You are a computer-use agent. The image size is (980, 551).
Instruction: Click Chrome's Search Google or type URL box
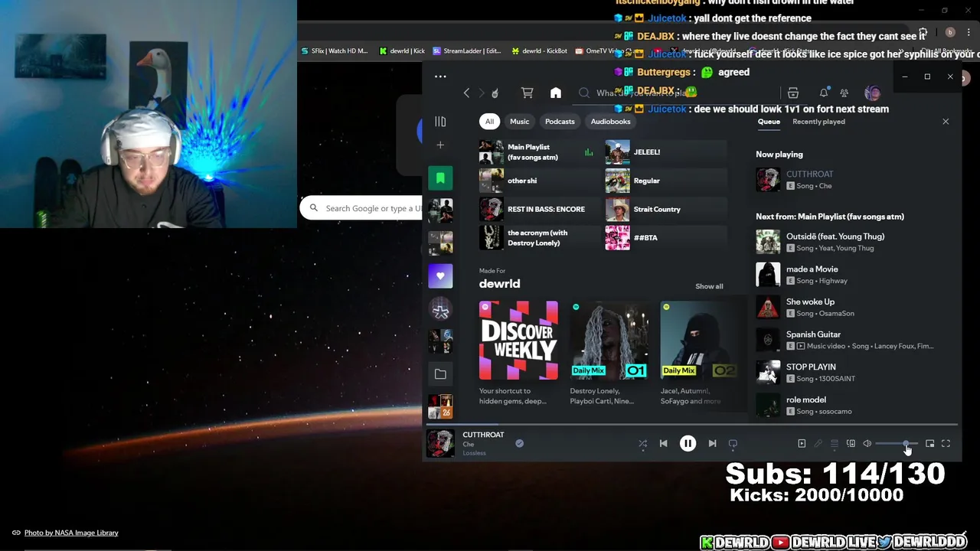coord(361,208)
